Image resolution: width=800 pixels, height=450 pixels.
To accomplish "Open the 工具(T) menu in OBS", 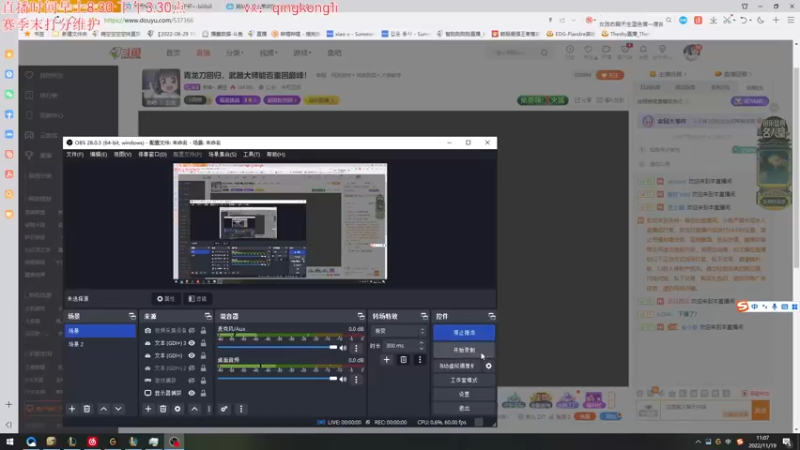I will (x=251, y=154).
